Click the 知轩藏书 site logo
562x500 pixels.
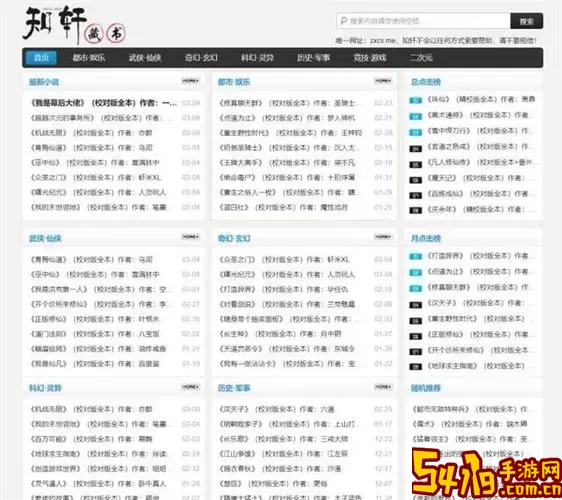pos(74,25)
